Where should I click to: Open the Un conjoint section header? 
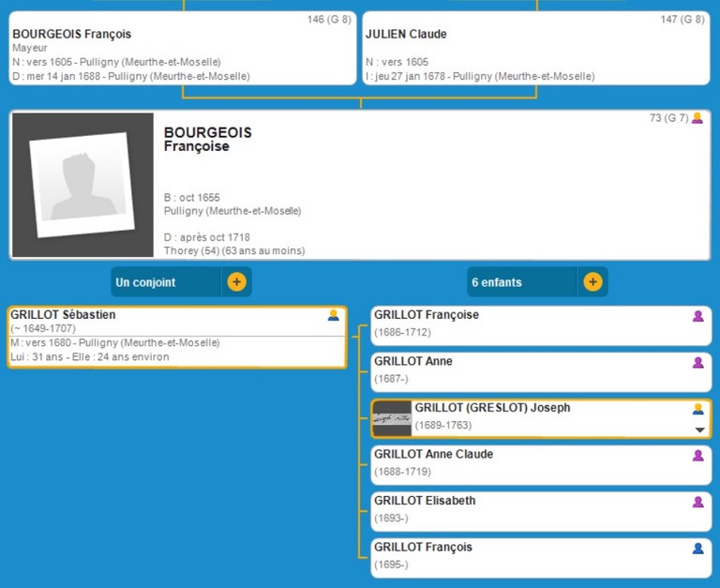[165, 282]
